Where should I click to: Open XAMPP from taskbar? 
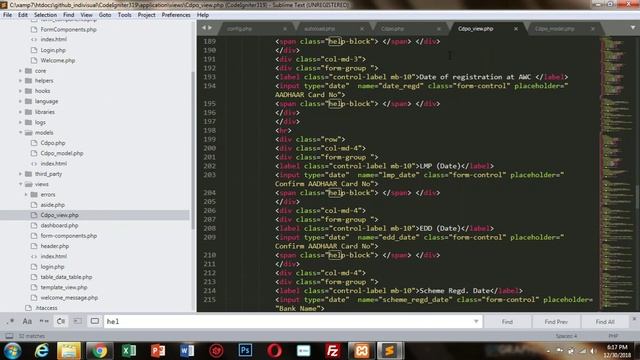(x=362, y=351)
